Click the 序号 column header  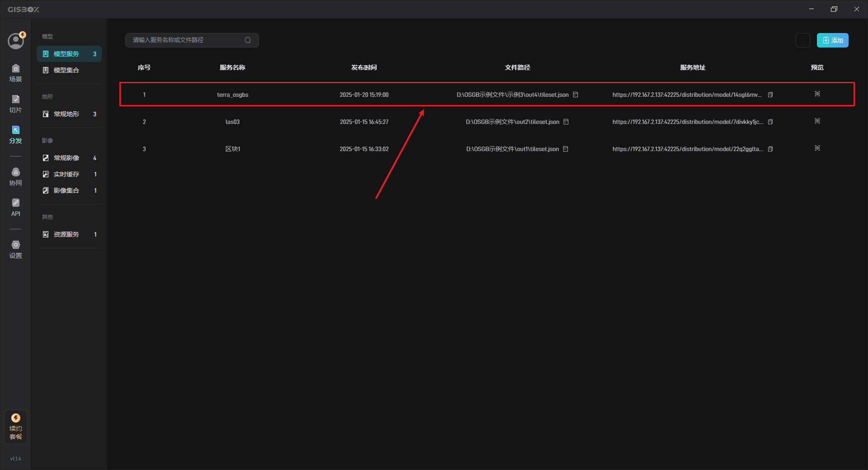pos(144,67)
